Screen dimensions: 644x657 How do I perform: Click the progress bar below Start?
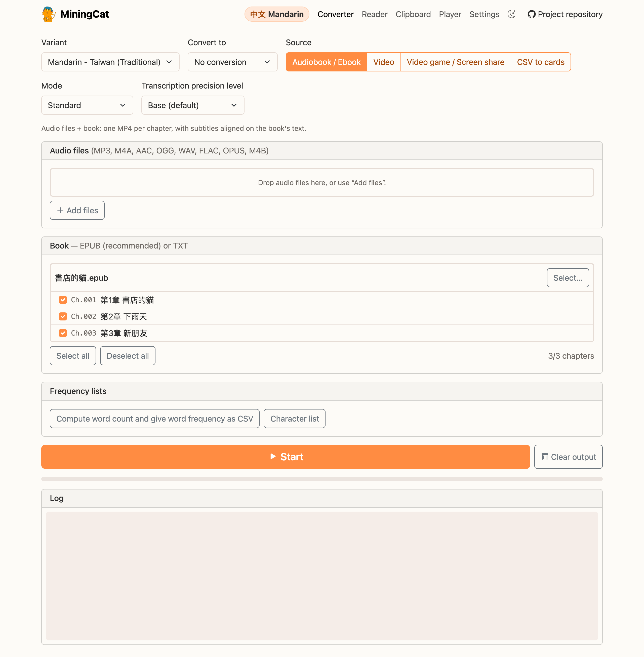pyautogui.click(x=322, y=479)
